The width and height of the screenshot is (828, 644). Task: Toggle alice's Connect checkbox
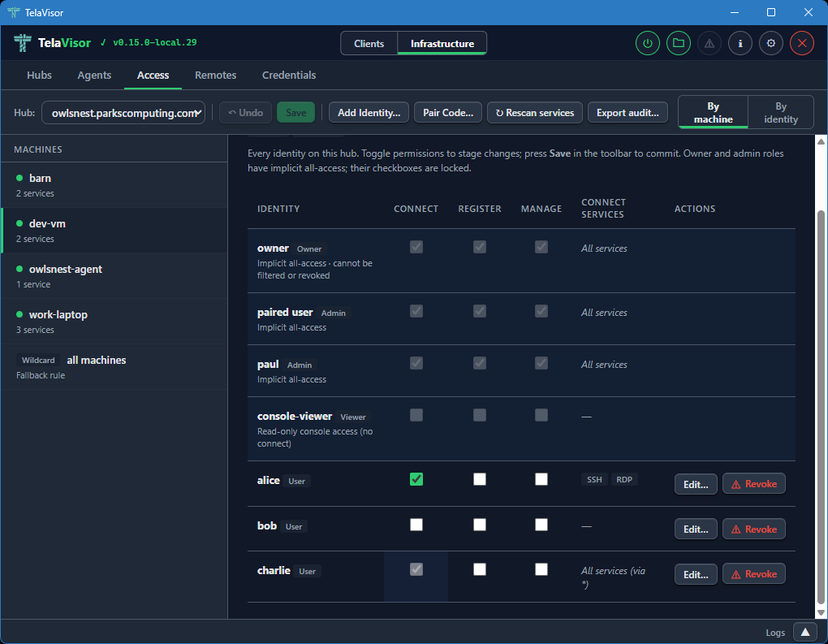point(416,479)
